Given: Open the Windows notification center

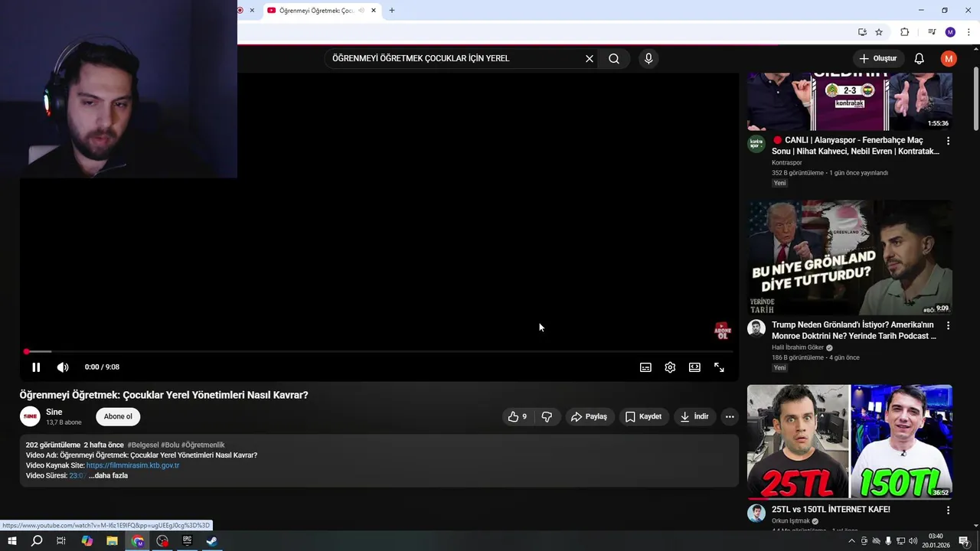Looking at the screenshot, I should [964, 541].
